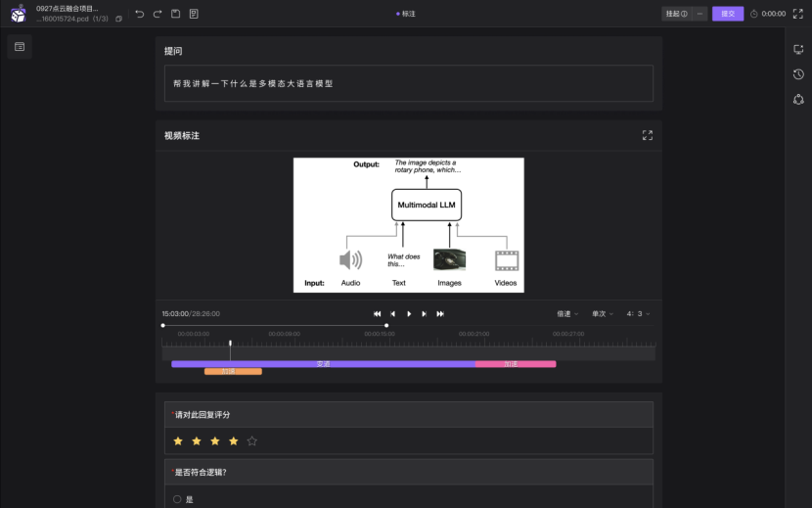
Task: Click the 0:00:00 elapsed timer text
Action: (773, 14)
